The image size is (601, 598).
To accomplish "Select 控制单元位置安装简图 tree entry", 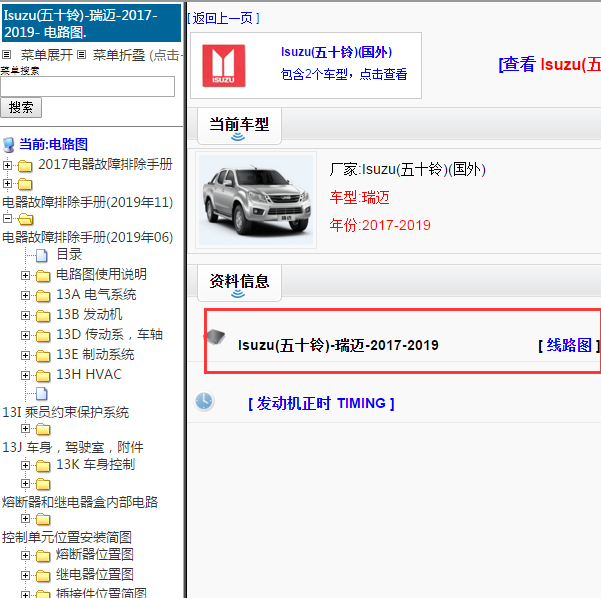I will click(67, 537).
